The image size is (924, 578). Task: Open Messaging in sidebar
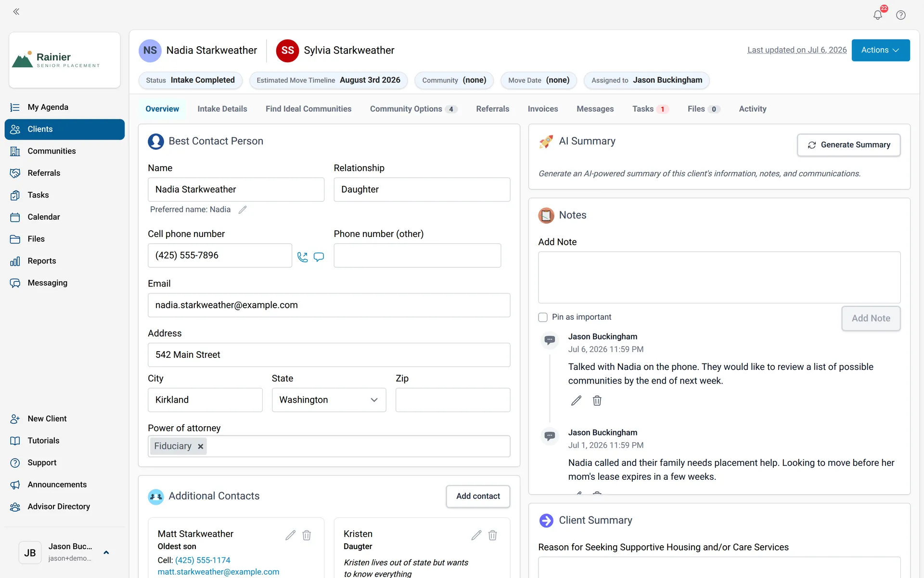[64, 283]
